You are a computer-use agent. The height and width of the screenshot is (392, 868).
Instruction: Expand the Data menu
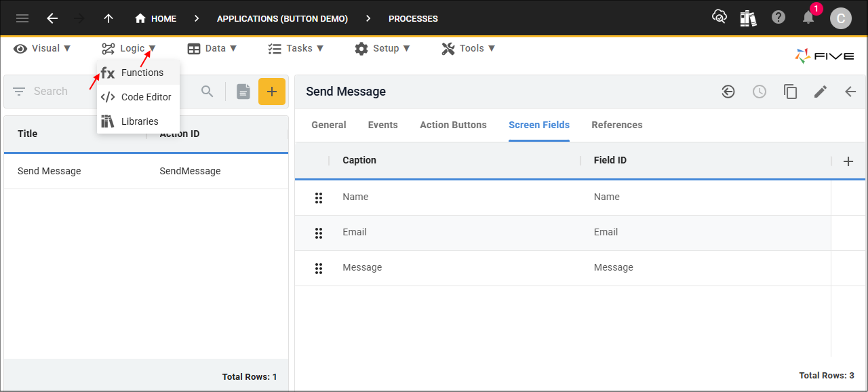[x=212, y=48]
